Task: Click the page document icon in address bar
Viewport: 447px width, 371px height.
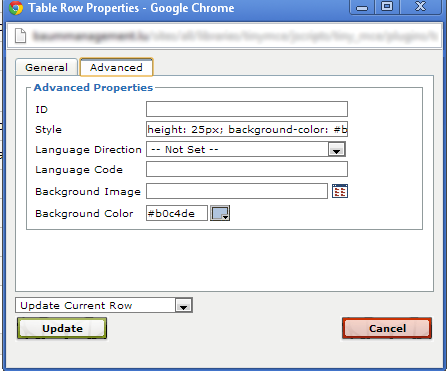Action: click(x=21, y=36)
